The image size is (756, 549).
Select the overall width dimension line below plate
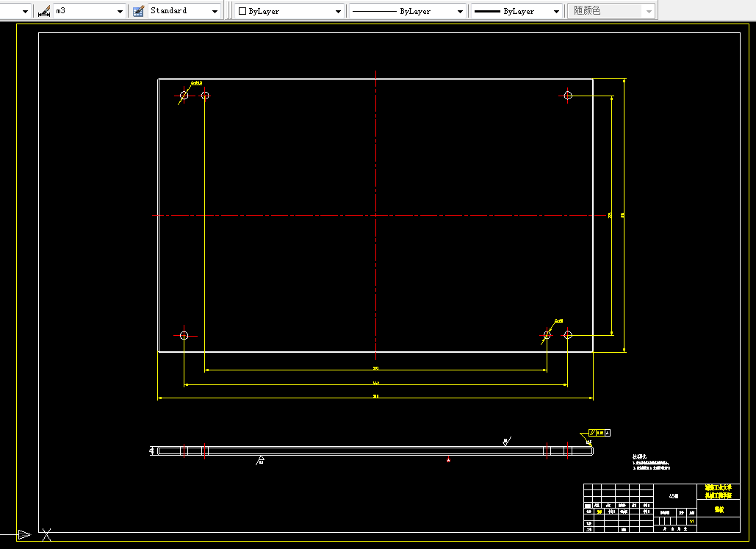click(x=375, y=398)
